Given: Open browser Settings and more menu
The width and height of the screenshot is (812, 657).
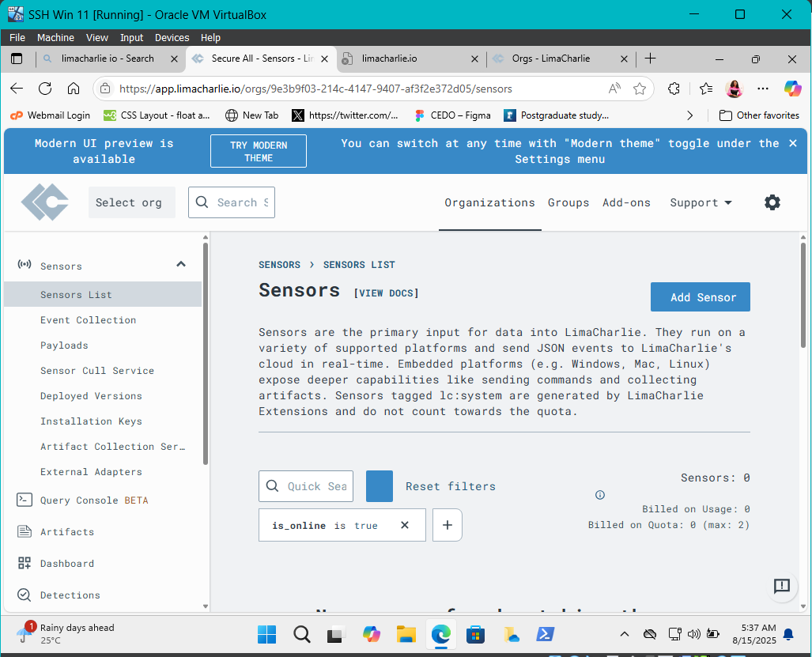Looking at the screenshot, I should click(763, 89).
